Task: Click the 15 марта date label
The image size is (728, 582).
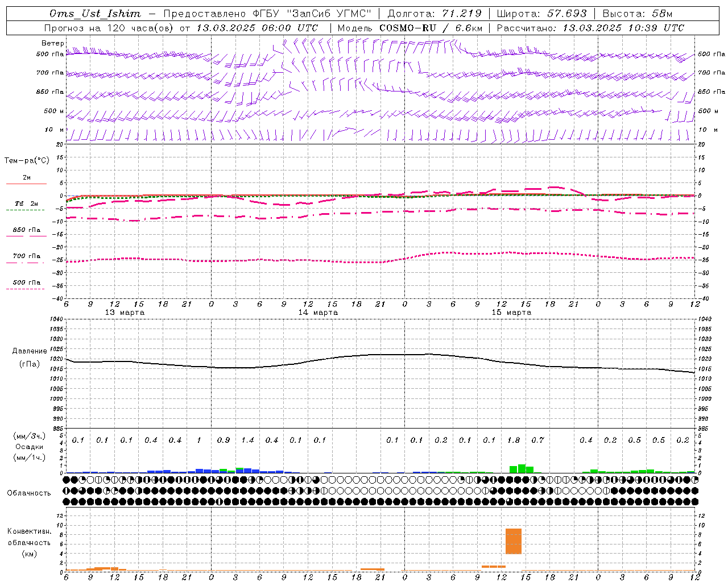Action: (511, 313)
